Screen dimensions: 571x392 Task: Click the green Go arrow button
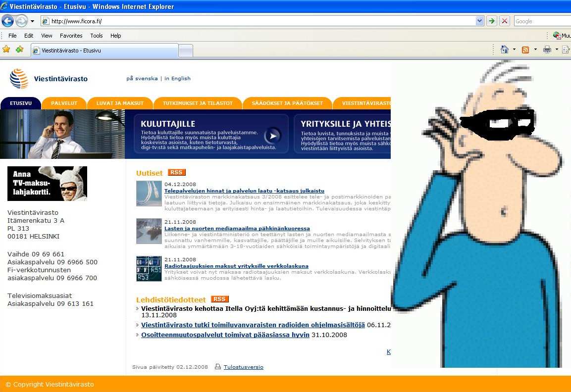click(x=492, y=21)
